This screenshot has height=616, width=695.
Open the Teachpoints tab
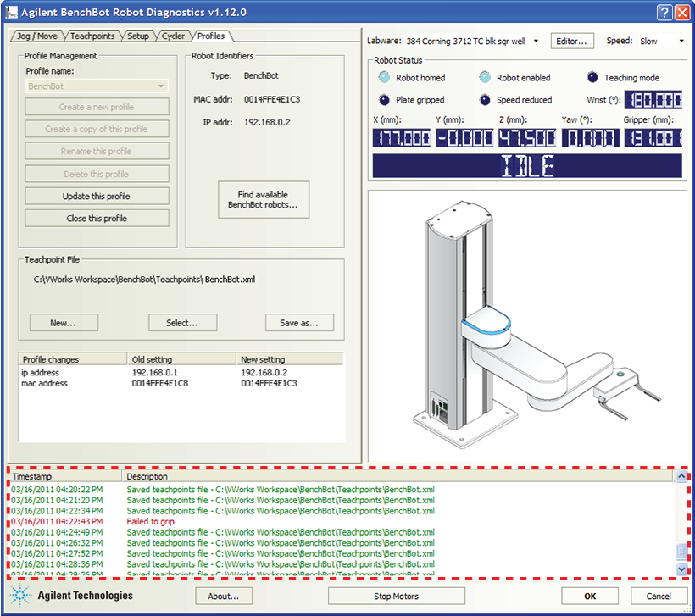point(93,36)
